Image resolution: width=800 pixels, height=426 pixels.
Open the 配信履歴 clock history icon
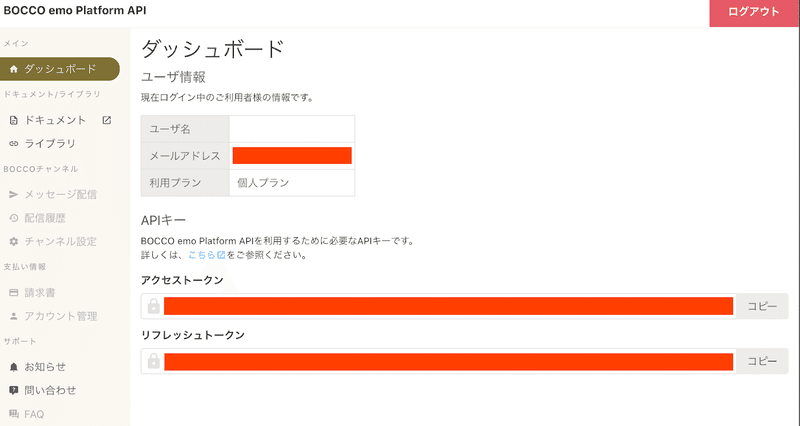tap(14, 218)
